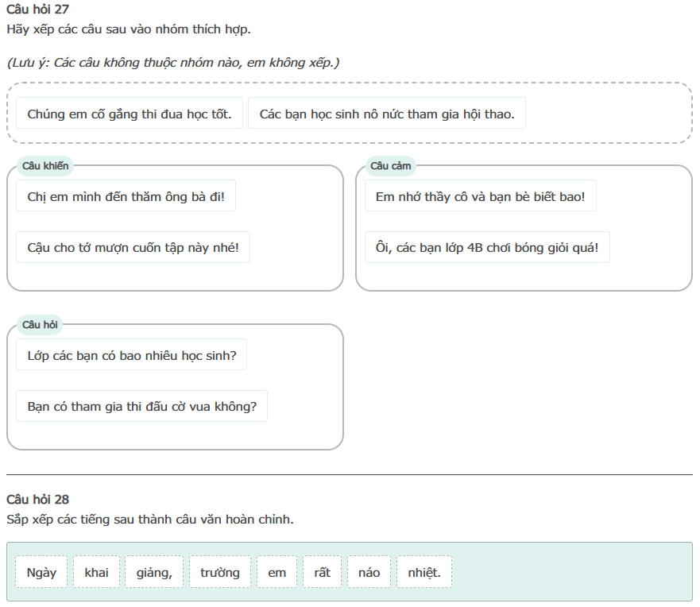700x607 pixels.
Task: Click the card "Em nhớ thầy cô và bạn bè biết bao!"
Action: coord(480,196)
